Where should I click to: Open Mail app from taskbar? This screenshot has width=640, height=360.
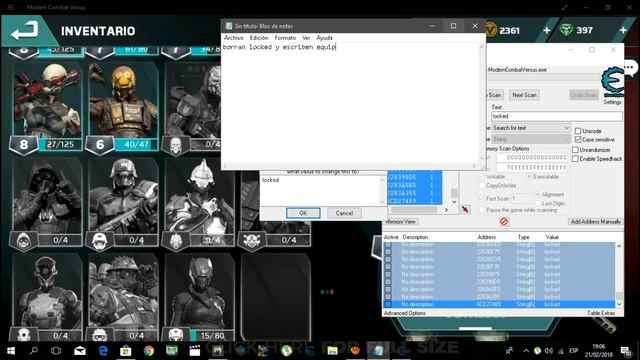click(80, 351)
